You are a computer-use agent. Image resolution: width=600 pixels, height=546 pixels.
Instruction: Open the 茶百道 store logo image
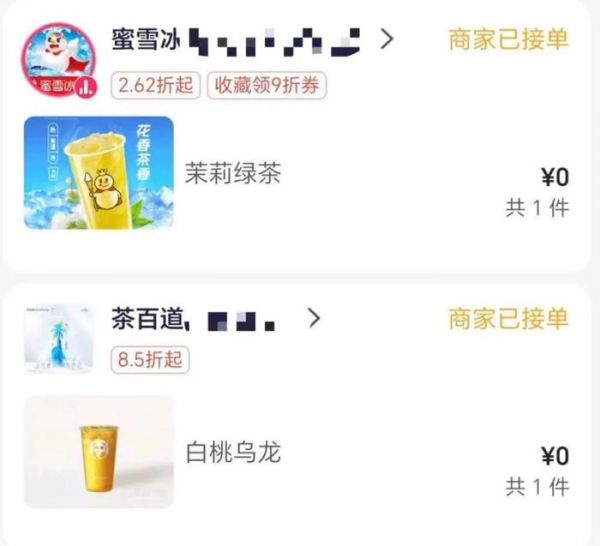(59, 339)
